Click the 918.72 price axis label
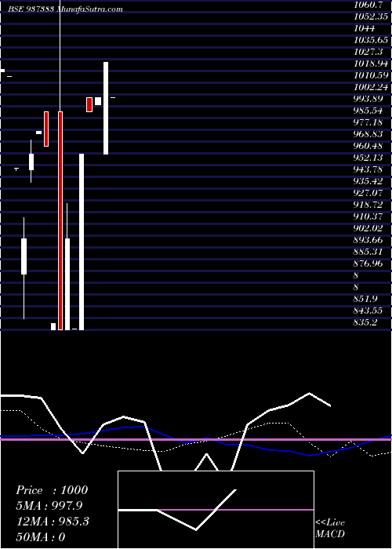Screen dimensions: 392x549 click(368, 205)
